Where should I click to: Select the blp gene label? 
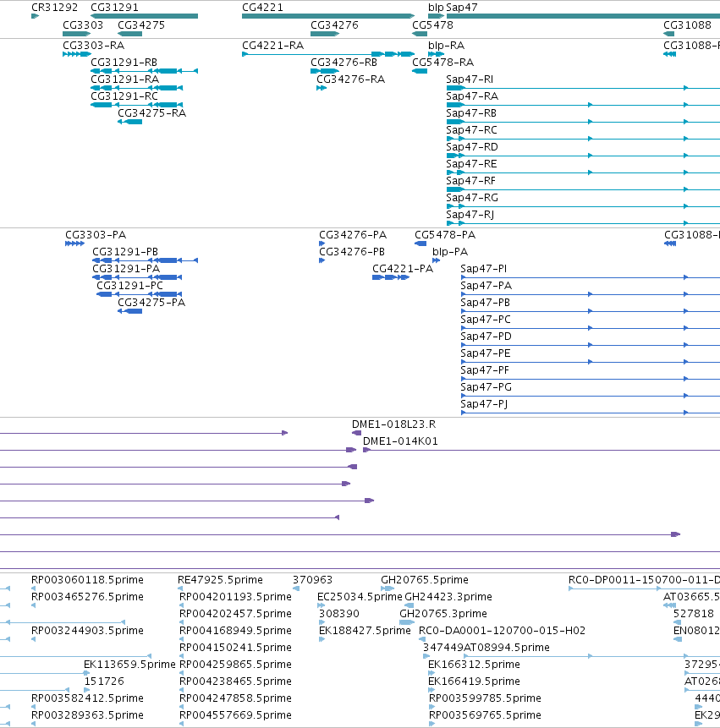(436, 8)
